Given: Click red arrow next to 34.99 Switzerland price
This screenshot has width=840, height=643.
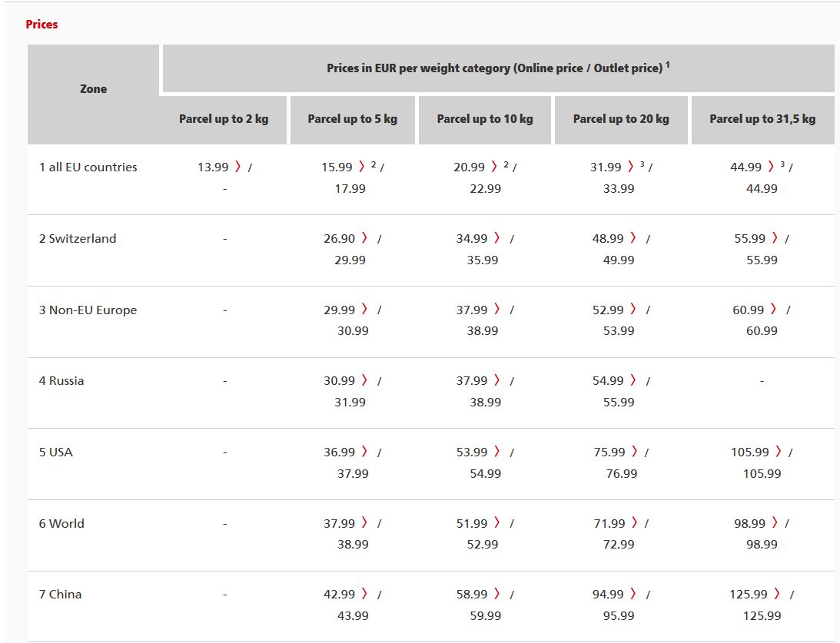Looking at the screenshot, I should click(x=497, y=237).
